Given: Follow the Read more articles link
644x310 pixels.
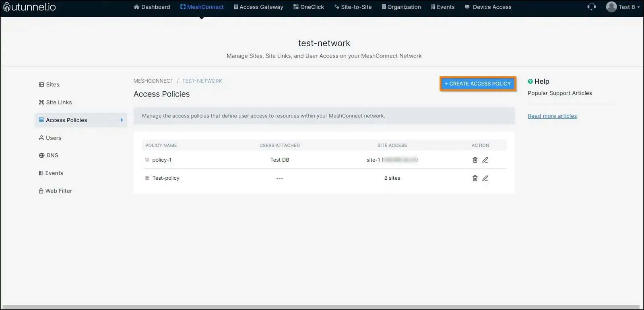Looking at the screenshot, I should (x=552, y=116).
